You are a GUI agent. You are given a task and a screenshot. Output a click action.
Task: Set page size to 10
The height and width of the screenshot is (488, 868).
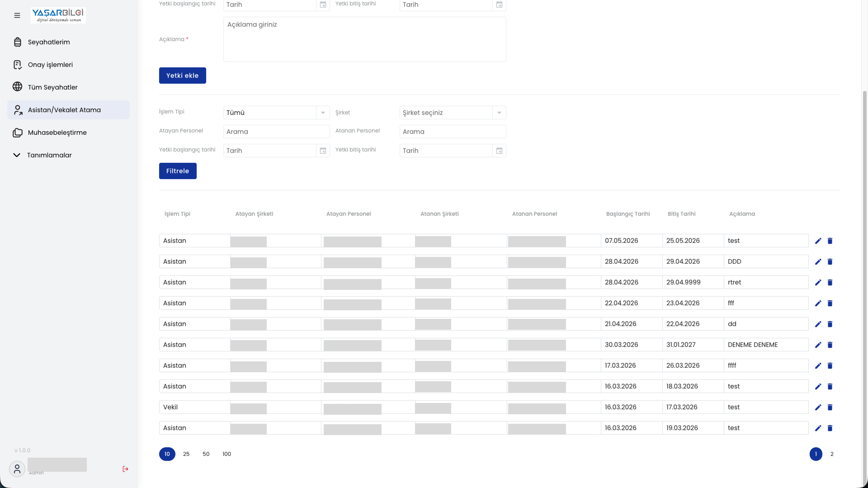pos(167,454)
